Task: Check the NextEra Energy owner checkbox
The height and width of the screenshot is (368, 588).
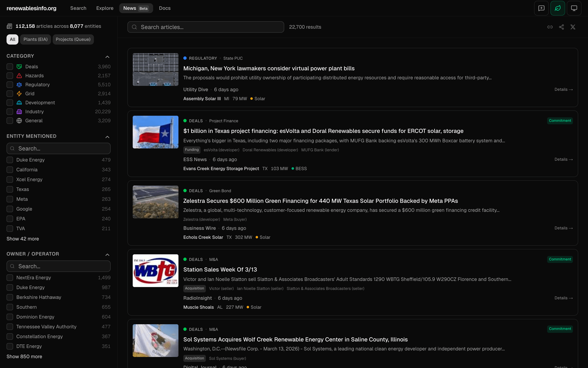Action: point(10,278)
